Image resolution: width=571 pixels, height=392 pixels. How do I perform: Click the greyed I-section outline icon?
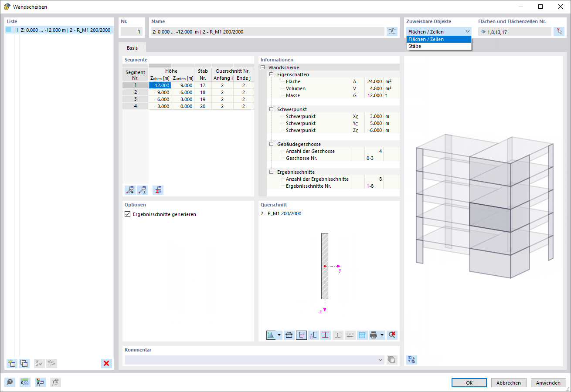click(x=338, y=335)
